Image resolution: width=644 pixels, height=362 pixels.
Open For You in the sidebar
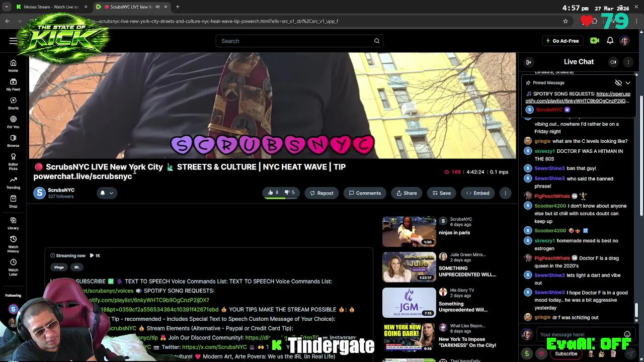pyautogui.click(x=13, y=122)
